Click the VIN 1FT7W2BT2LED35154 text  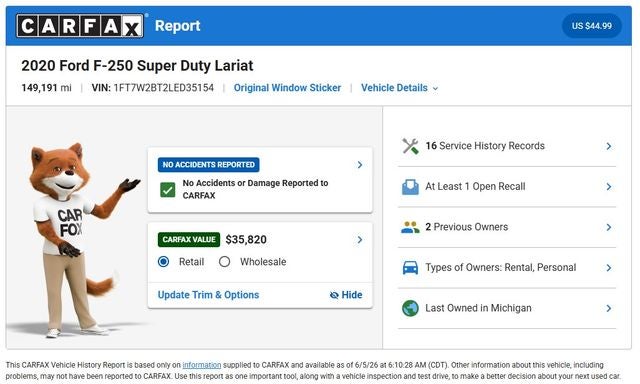click(x=153, y=88)
